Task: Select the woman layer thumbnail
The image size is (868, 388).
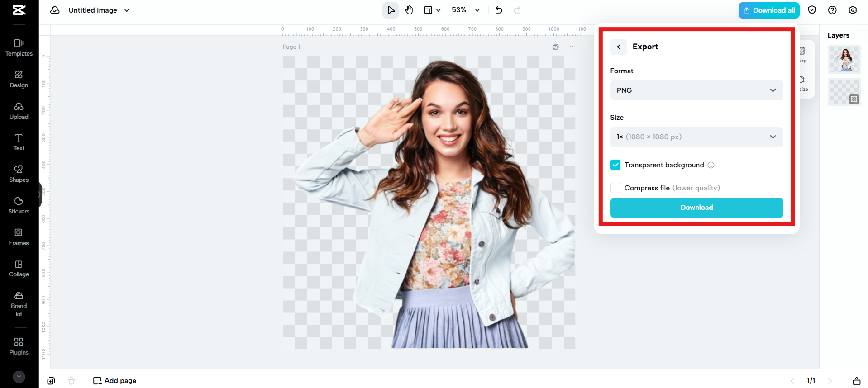Action: pyautogui.click(x=844, y=59)
